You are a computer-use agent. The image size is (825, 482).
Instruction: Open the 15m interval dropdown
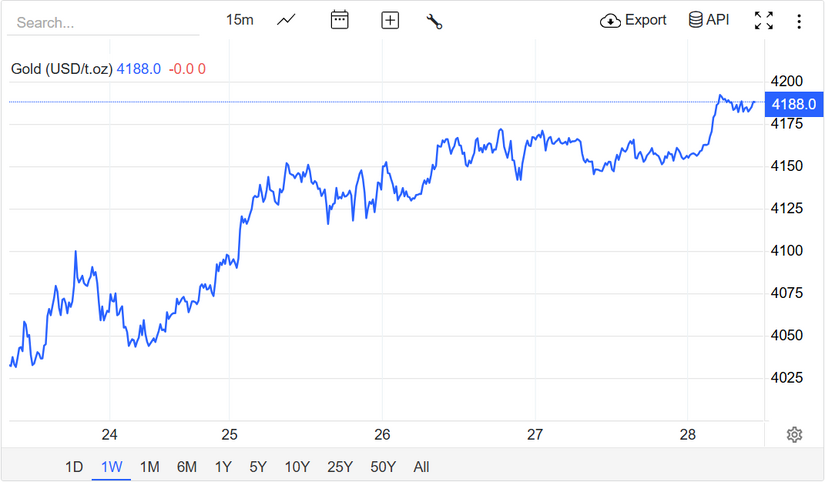(x=239, y=20)
